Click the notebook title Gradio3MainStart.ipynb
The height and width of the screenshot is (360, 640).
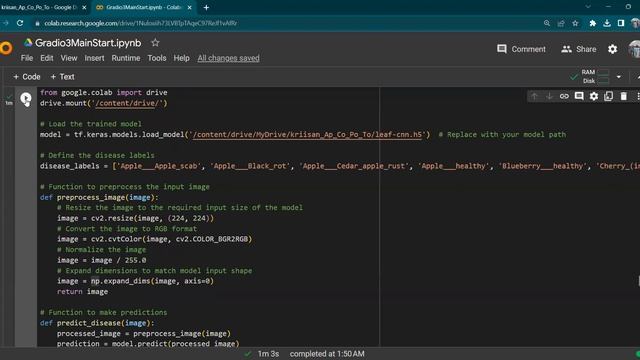[x=88, y=43]
